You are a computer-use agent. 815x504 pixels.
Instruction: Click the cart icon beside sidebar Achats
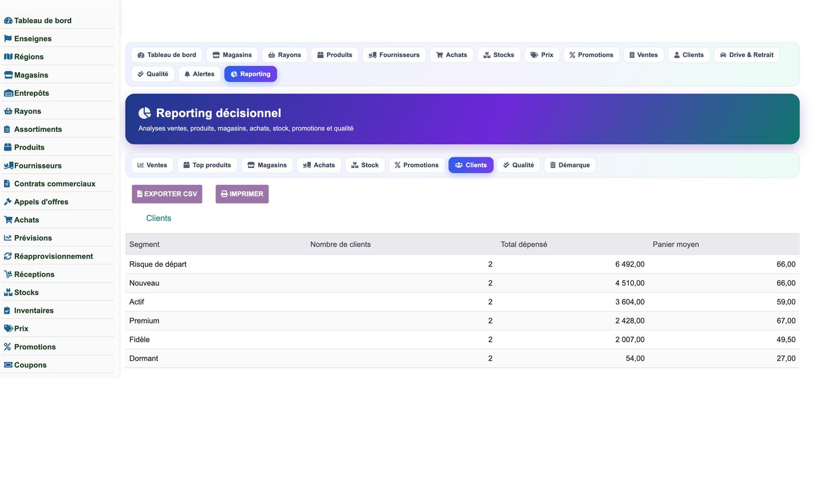[x=8, y=220]
